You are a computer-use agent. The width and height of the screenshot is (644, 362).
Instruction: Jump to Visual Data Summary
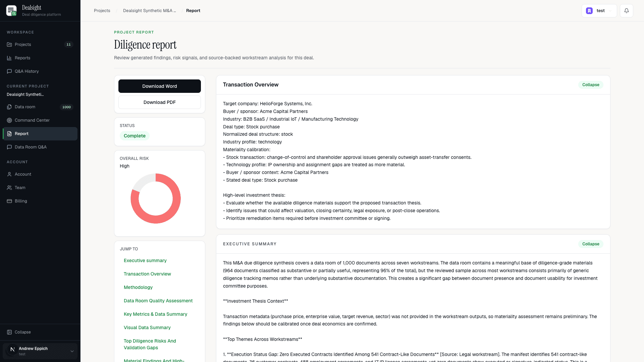(147, 327)
